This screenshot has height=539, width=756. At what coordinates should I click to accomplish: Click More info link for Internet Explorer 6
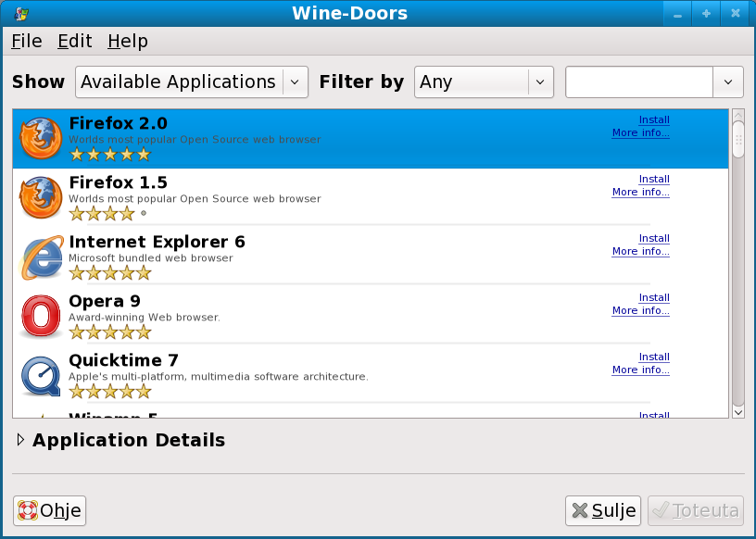click(640, 252)
